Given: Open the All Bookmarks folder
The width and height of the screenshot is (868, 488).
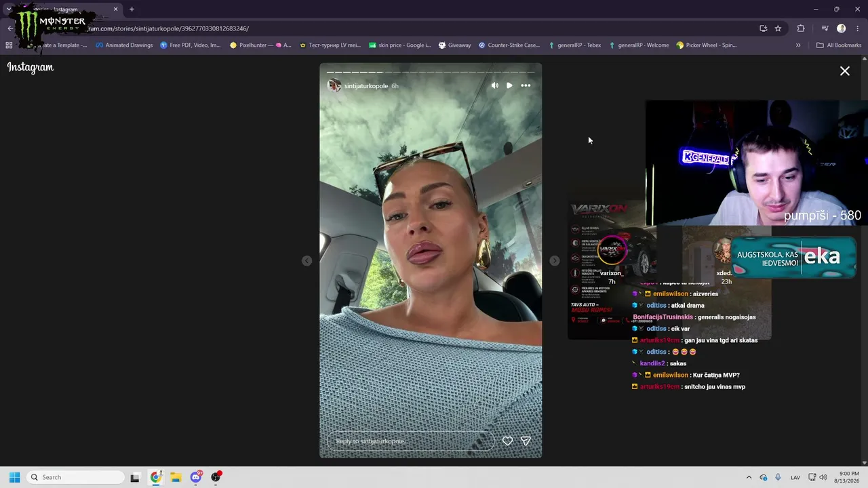Looking at the screenshot, I should pos(839,45).
